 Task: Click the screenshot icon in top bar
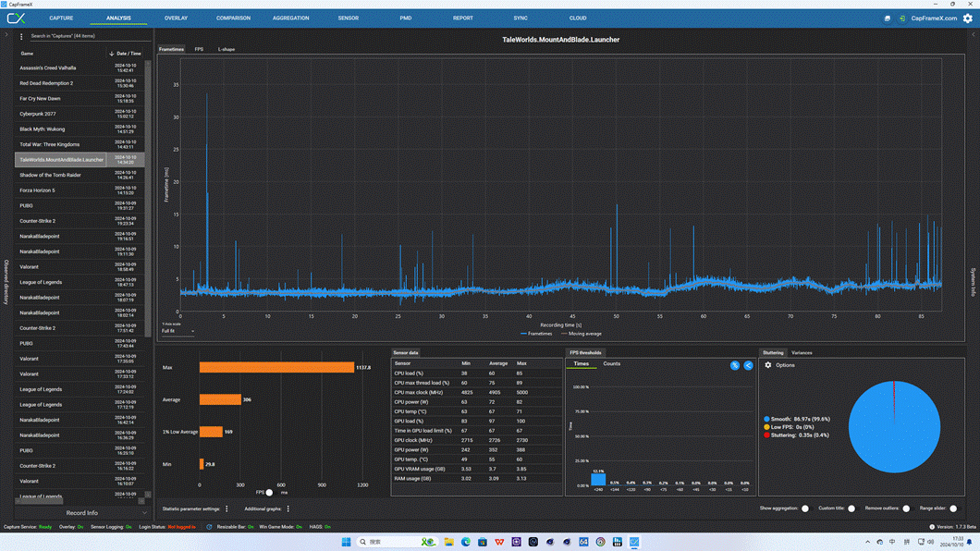click(x=887, y=18)
